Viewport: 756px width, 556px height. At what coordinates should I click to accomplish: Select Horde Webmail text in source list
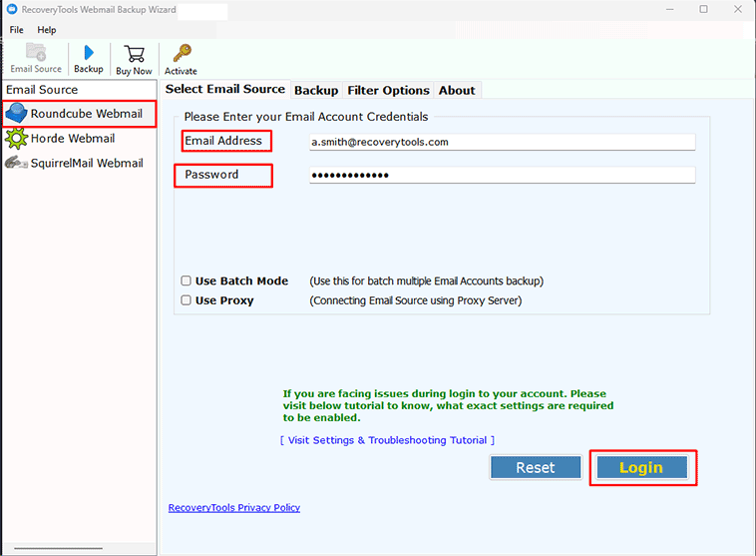click(x=73, y=139)
